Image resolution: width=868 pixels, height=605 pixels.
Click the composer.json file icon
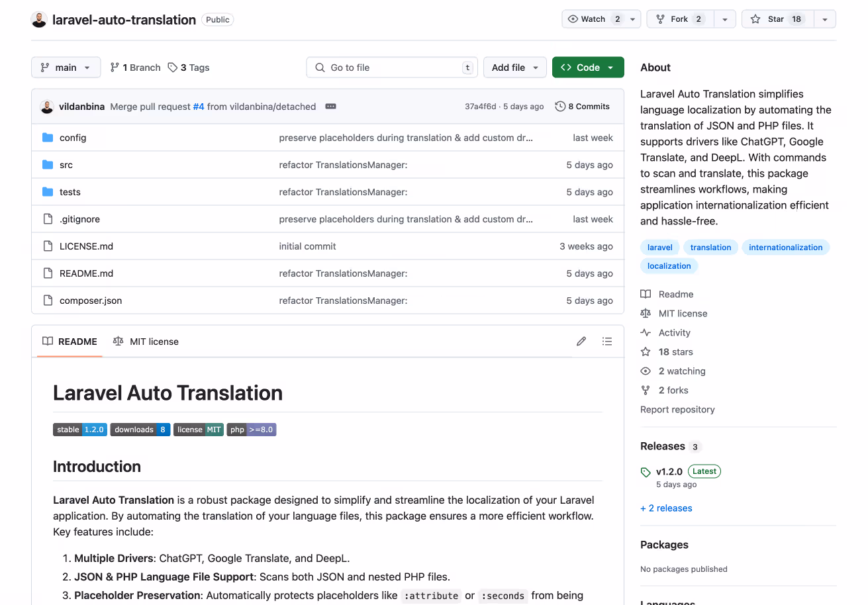pos(48,301)
